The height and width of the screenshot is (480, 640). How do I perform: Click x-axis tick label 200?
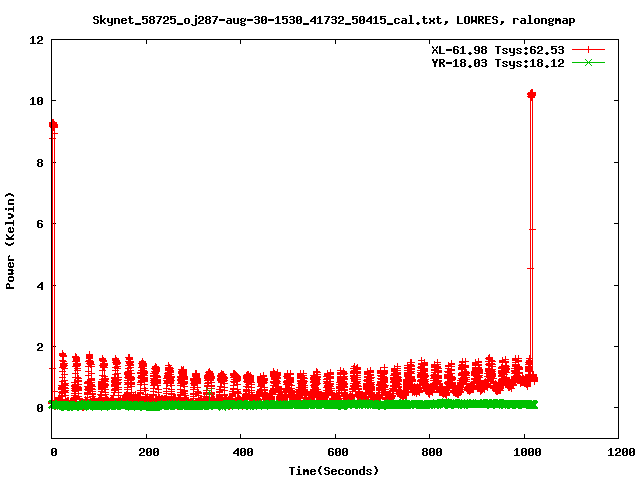tap(148, 452)
